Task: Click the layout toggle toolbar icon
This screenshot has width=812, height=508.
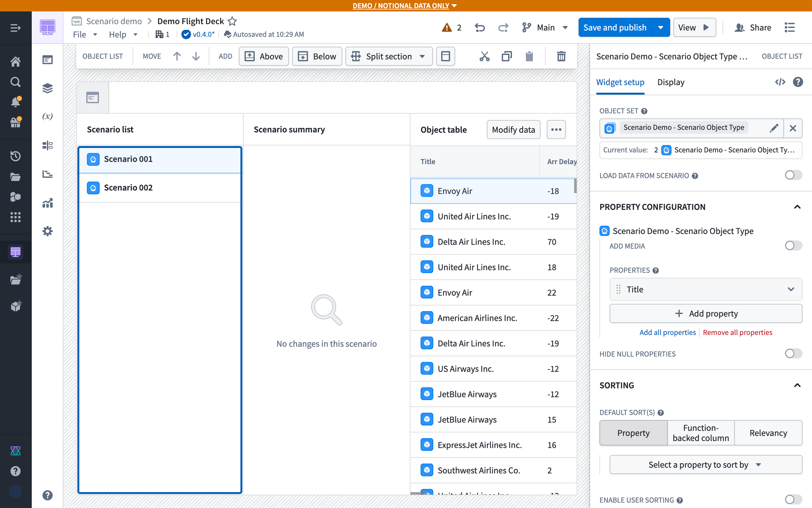Action: tap(446, 56)
